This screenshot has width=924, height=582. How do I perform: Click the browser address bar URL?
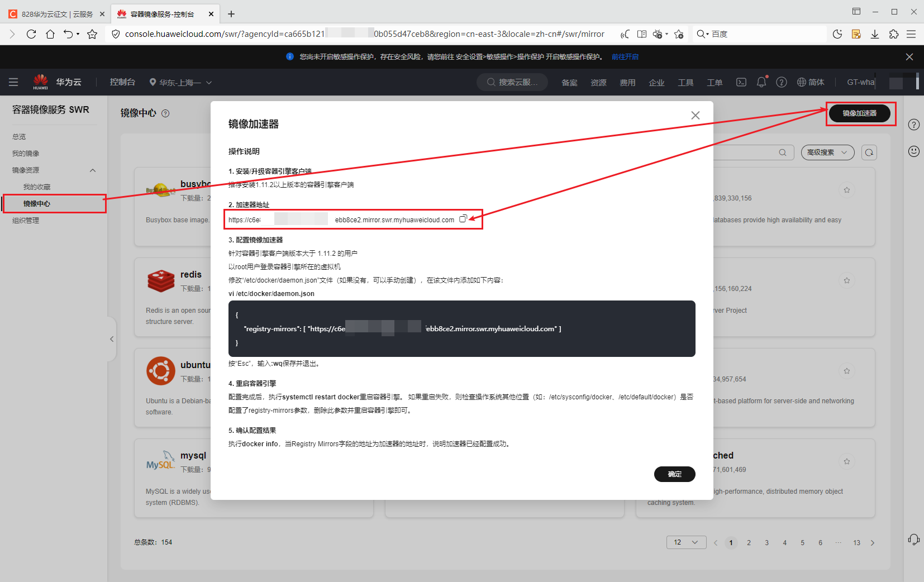tap(364, 34)
